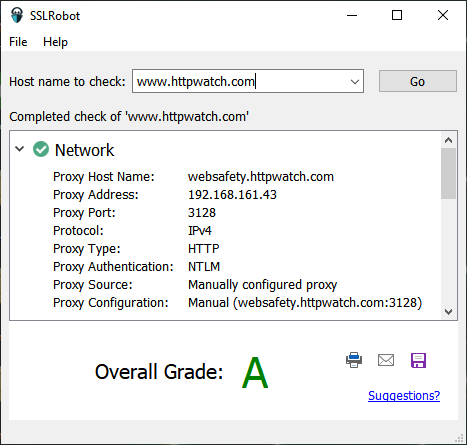Image resolution: width=467 pixels, height=445 pixels.
Task: Click the email envelope icon
Action: (386, 360)
